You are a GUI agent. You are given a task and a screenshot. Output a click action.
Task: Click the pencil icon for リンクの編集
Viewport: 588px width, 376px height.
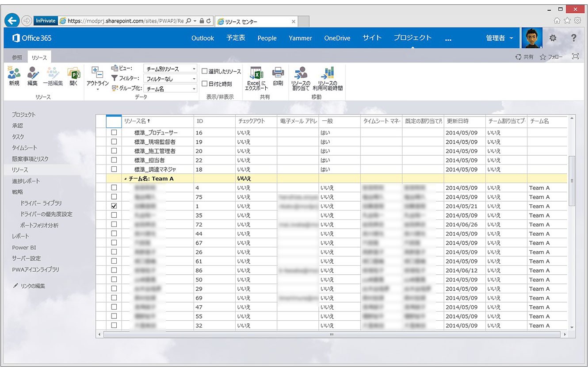(x=15, y=286)
